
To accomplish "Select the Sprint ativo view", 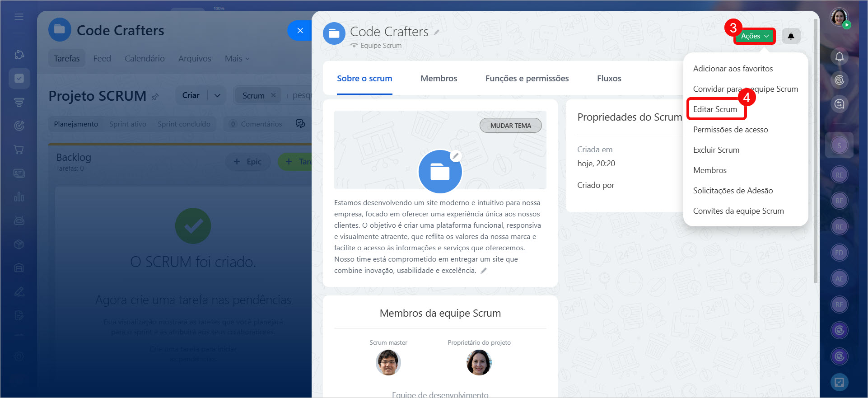I will pyautogui.click(x=128, y=124).
